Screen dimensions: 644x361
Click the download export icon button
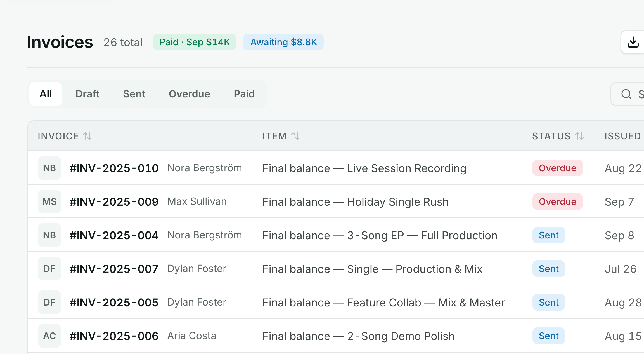point(633,42)
